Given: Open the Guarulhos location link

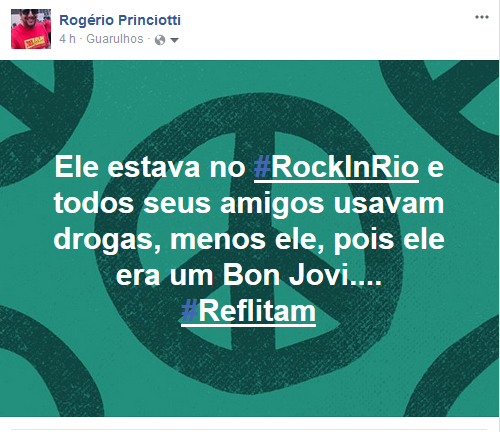Looking at the screenshot, I should 115,39.
